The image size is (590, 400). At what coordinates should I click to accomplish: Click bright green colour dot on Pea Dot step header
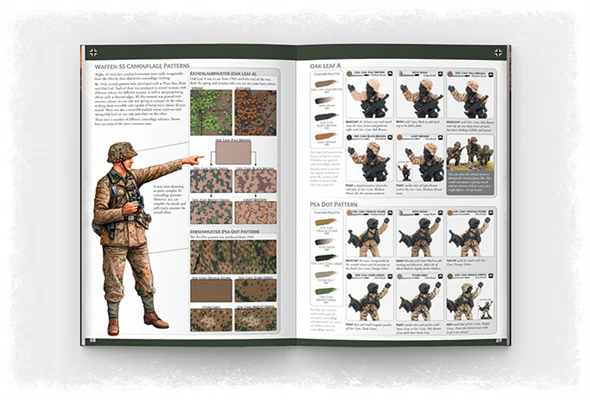(450, 276)
